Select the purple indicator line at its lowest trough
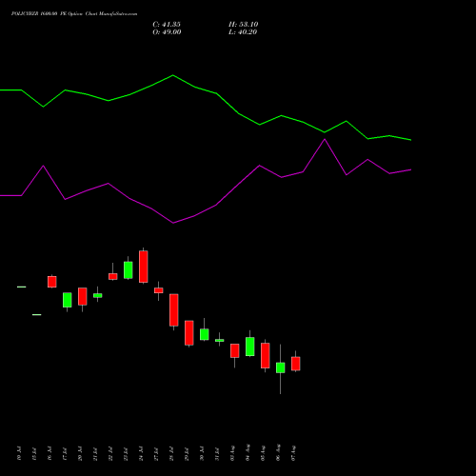 click(x=173, y=223)
